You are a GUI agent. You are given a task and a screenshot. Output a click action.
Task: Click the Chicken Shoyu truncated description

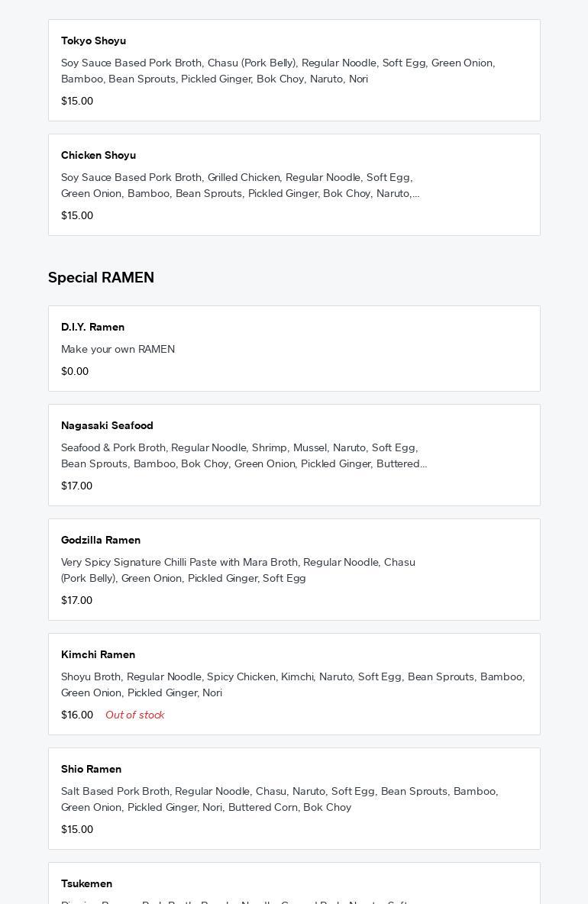click(240, 186)
